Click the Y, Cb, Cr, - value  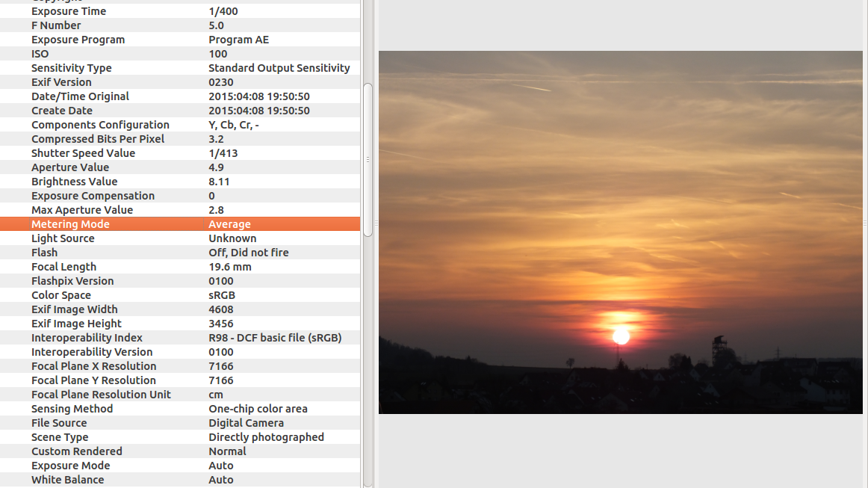point(234,125)
